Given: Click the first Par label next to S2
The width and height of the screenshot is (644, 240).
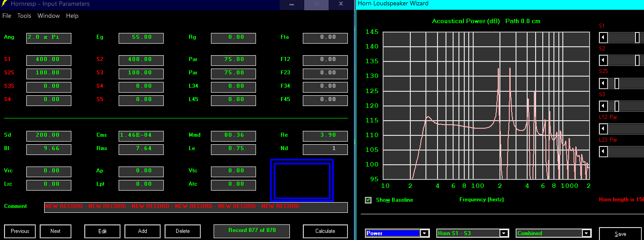Looking at the screenshot, I should tap(193, 59).
